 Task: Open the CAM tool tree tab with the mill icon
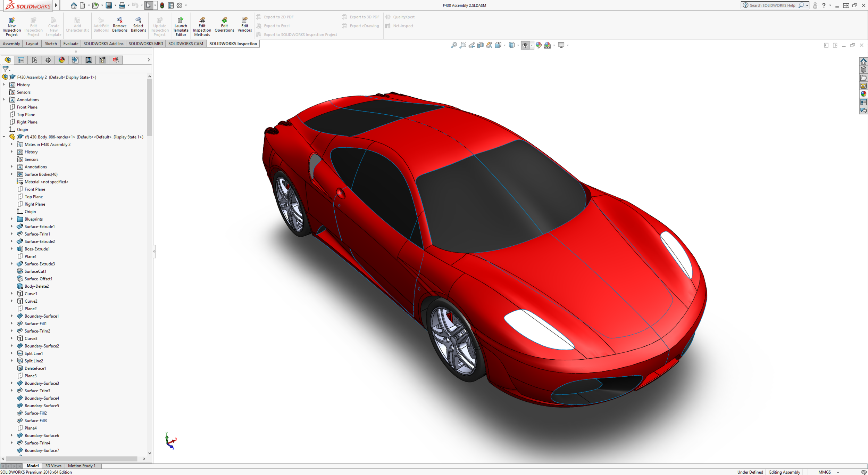[102, 60]
